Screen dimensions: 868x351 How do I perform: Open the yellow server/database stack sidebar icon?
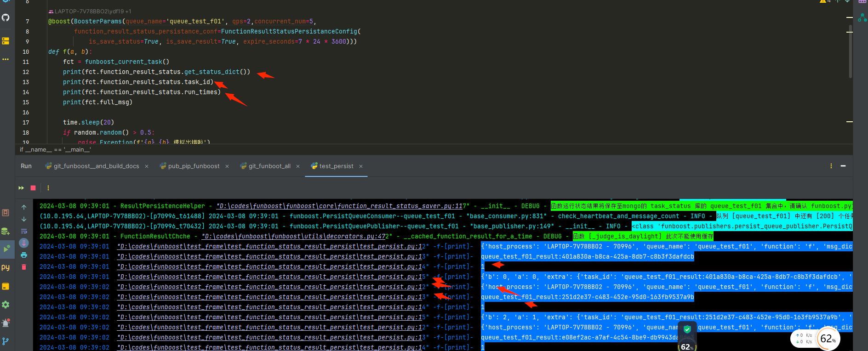tap(6, 41)
